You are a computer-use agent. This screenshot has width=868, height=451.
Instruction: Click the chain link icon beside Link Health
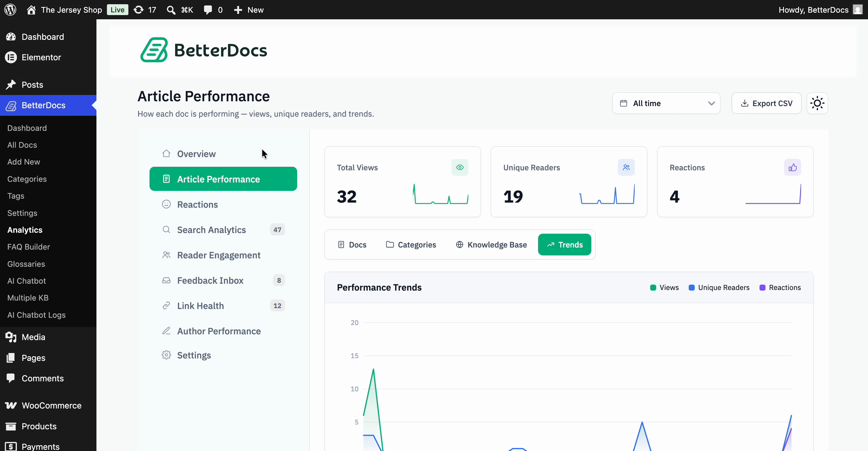pyautogui.click(x=166, y=305)
